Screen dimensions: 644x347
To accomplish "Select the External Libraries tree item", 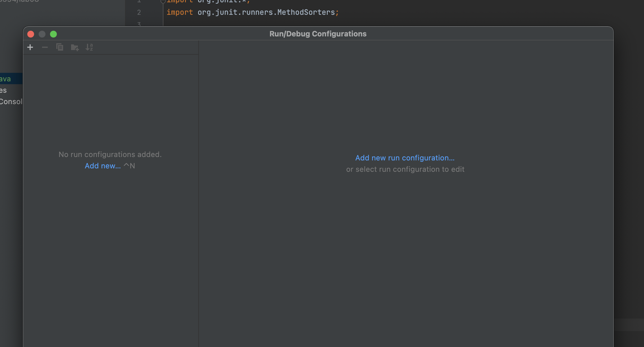I will tap(3, 90).
